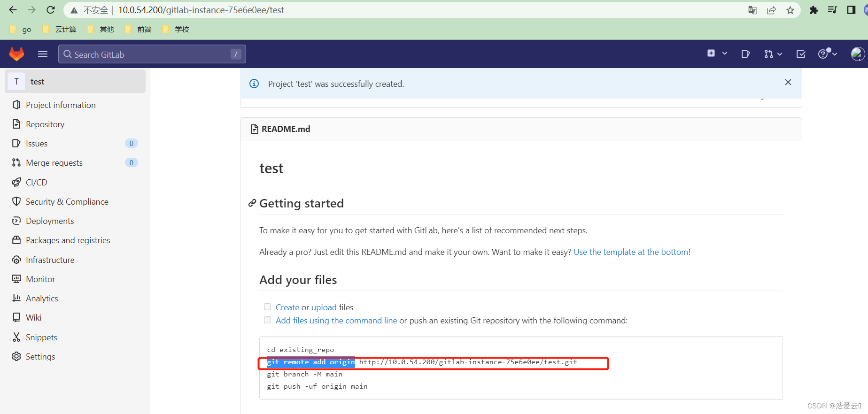868x414 pixels.
Task: Click the share page icon
Action: pos(771,10)
